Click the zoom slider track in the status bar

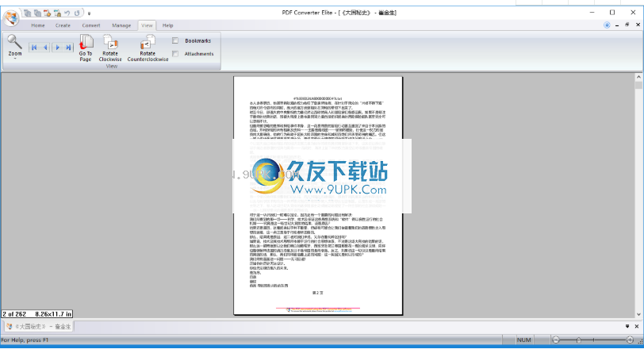(x=593, y=340)
